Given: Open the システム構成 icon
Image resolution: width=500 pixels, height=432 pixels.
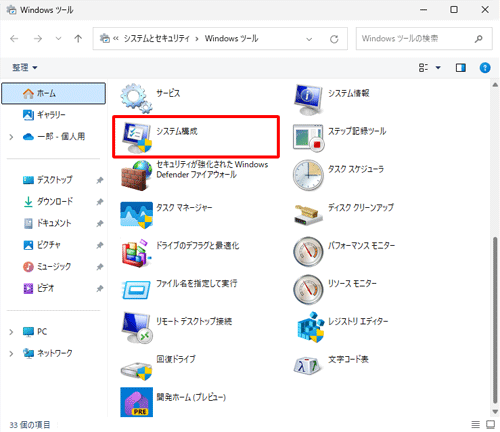Looking at the screenshot, I should pos(137,137).
